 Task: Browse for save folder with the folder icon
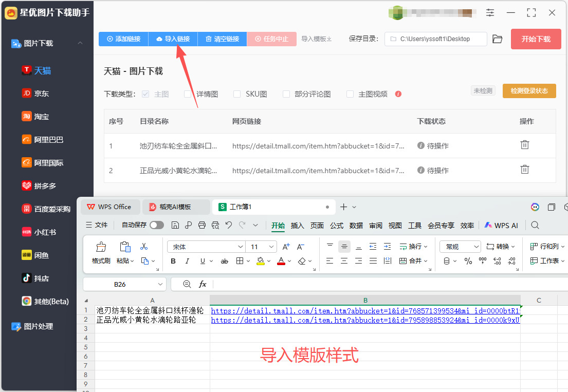tap(498, 39)
